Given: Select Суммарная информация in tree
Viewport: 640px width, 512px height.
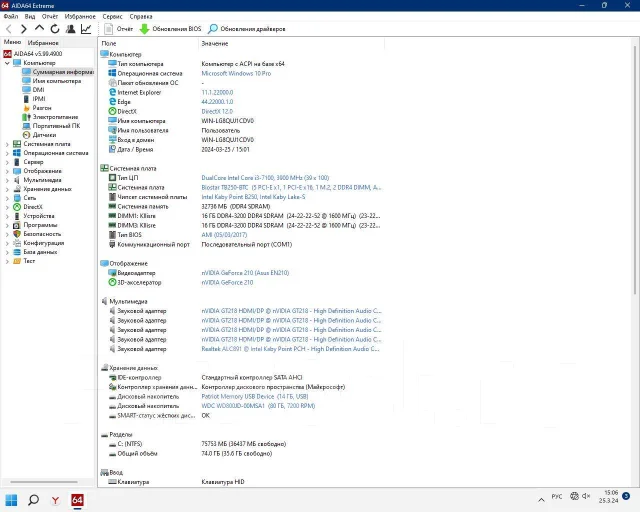Looking at the screenshot, I should 58,72.
